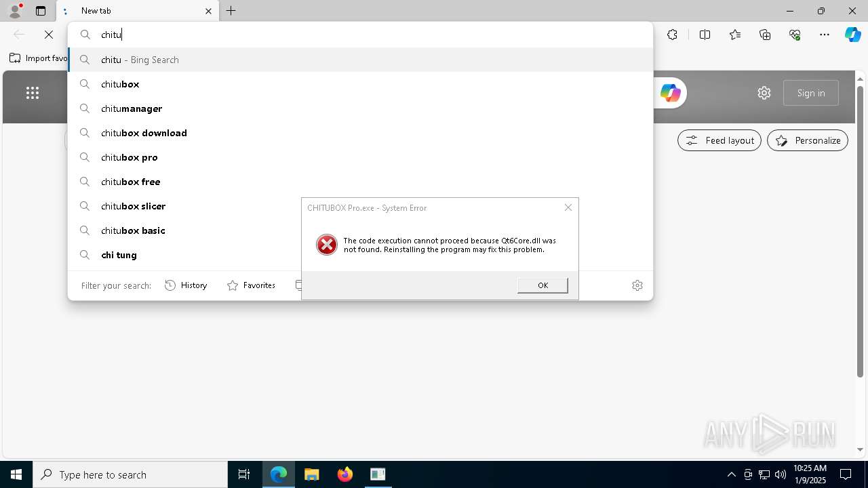Launch Firefox from taskbar
The width and height of the screenshot is (868, 488).
pos(345,474)
